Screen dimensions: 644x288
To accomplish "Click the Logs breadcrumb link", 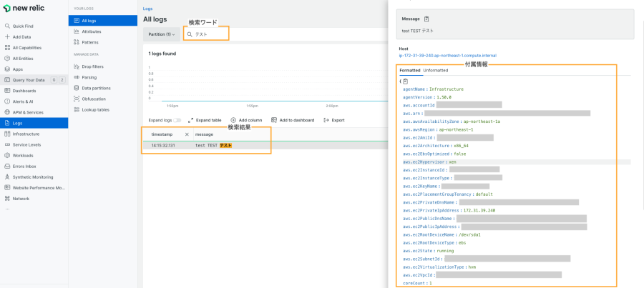I will click(147, 9).
